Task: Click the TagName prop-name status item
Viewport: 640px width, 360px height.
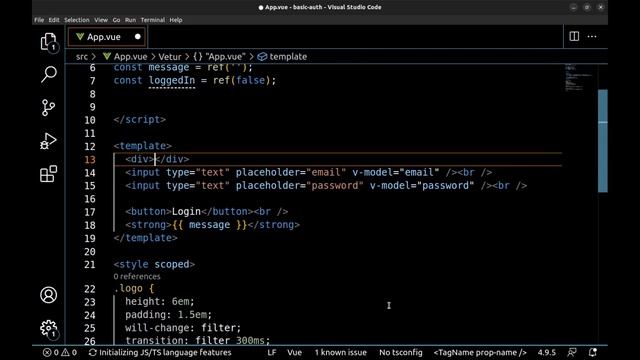Action: click(x=480, y=352)
